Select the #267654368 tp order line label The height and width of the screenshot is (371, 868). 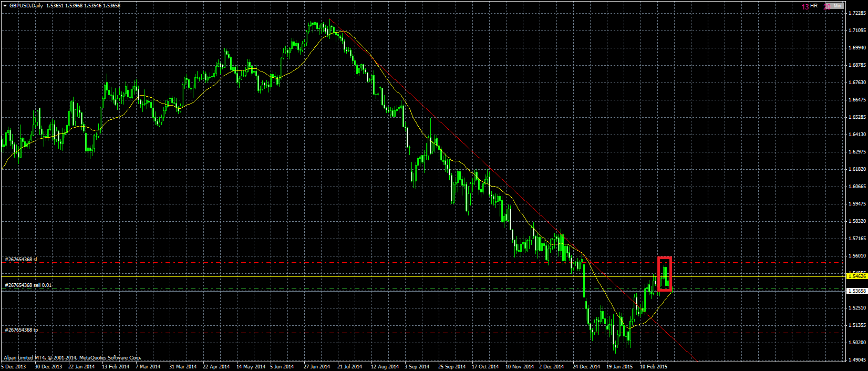coord(21,330)
